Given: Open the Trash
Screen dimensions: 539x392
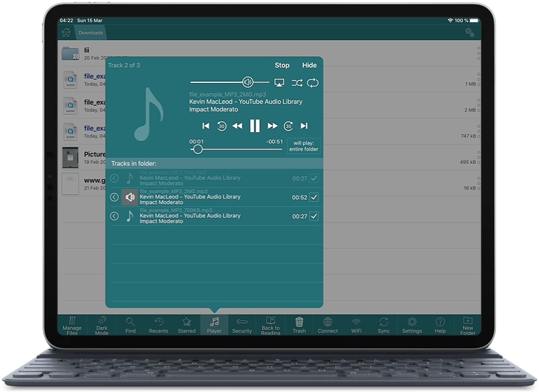Looking at the screenshot, I should point(299,325).
